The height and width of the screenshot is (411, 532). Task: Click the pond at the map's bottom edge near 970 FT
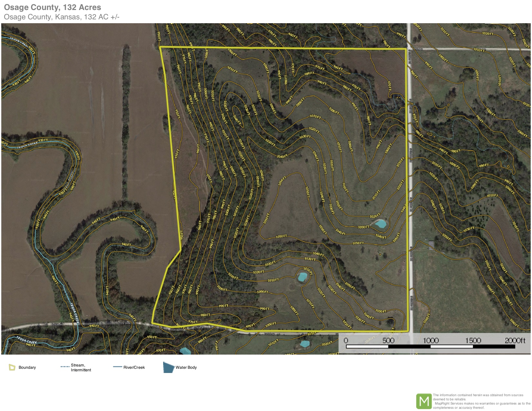coord(185,351)
